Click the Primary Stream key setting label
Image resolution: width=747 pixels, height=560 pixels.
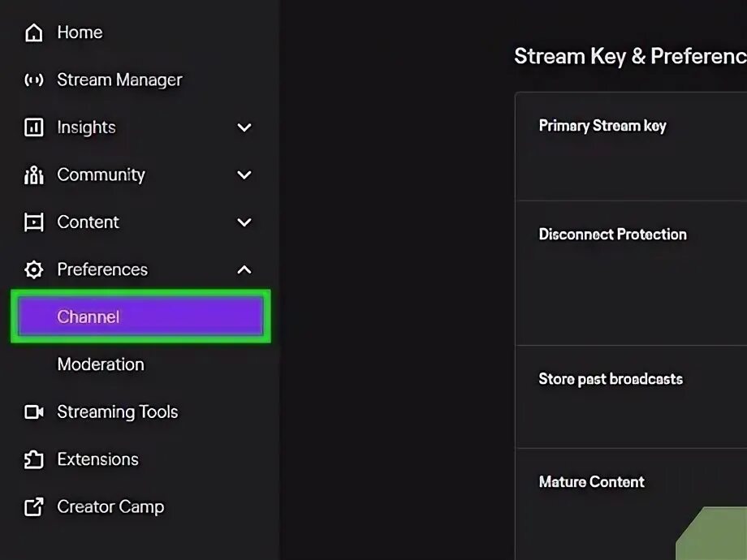click(x=602, y=126)
